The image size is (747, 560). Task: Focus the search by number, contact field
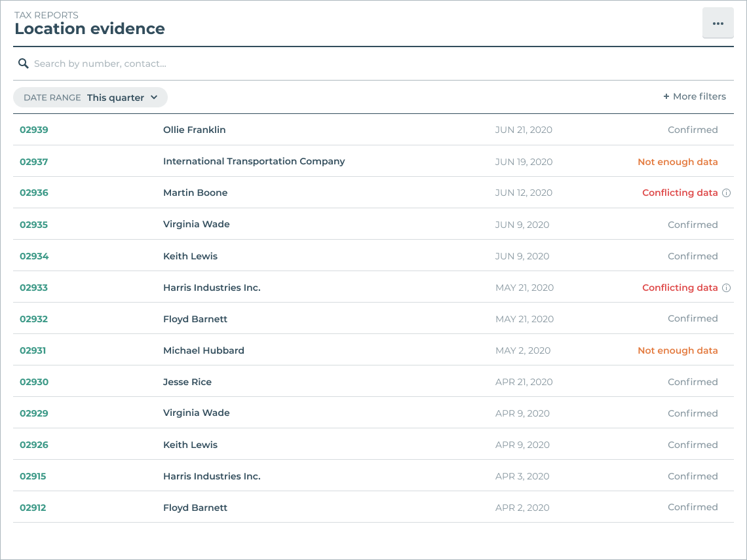coord(373,64)
